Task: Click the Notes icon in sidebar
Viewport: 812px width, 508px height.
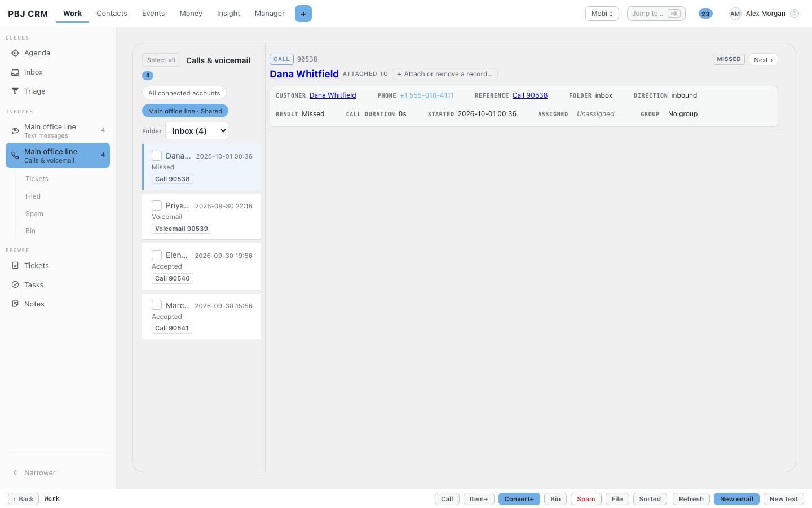Action: 15,304
